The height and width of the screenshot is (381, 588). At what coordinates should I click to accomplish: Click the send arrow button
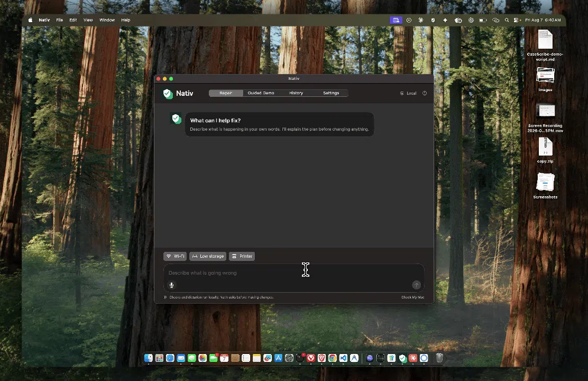tap(416, 285)
